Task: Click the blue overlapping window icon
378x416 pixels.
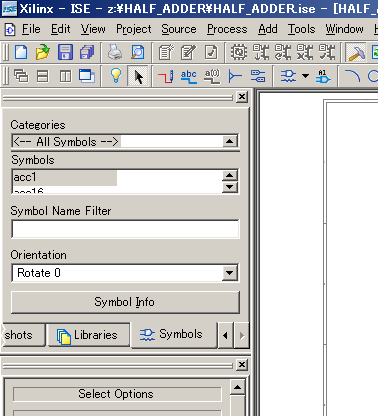Action: (x=87, y=76)
